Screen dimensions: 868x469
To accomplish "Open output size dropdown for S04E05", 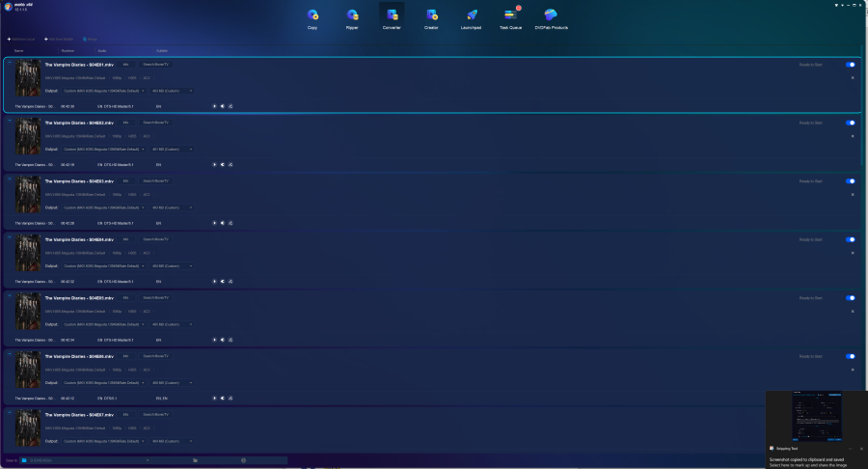I will click(172, 324).
